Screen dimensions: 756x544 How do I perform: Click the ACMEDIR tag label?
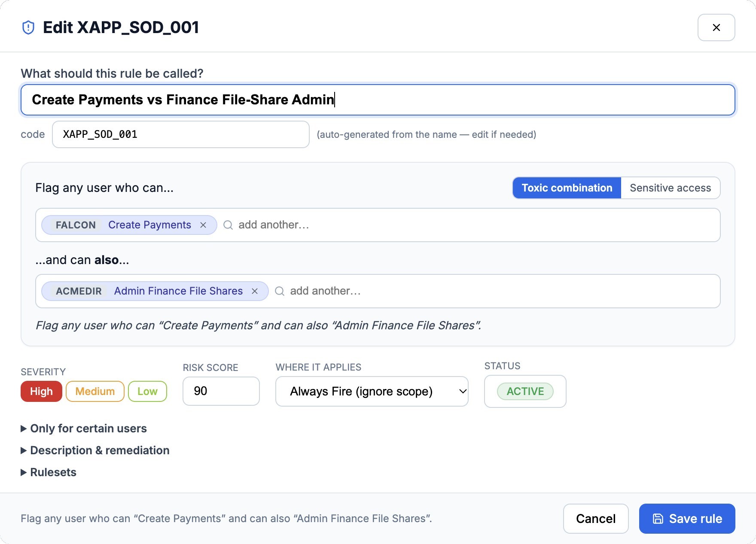[79, 291]
